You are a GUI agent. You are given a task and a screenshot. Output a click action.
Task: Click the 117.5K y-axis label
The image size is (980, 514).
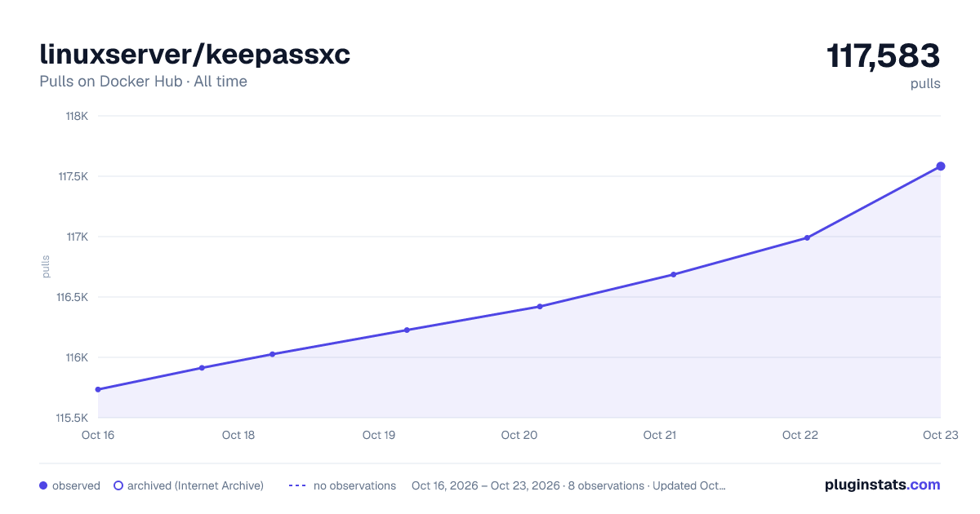[x=73, y=176]
